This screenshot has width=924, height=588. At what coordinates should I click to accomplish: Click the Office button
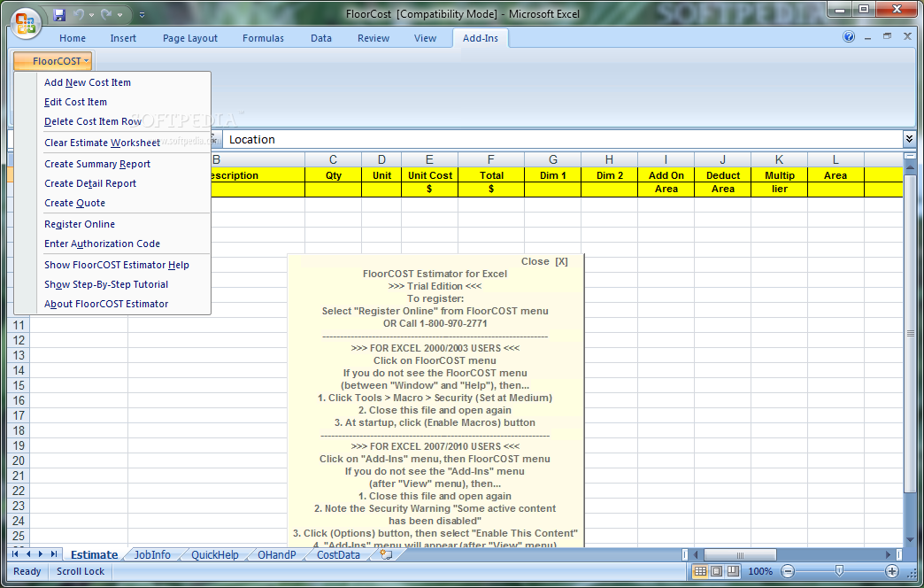point(26,23)
